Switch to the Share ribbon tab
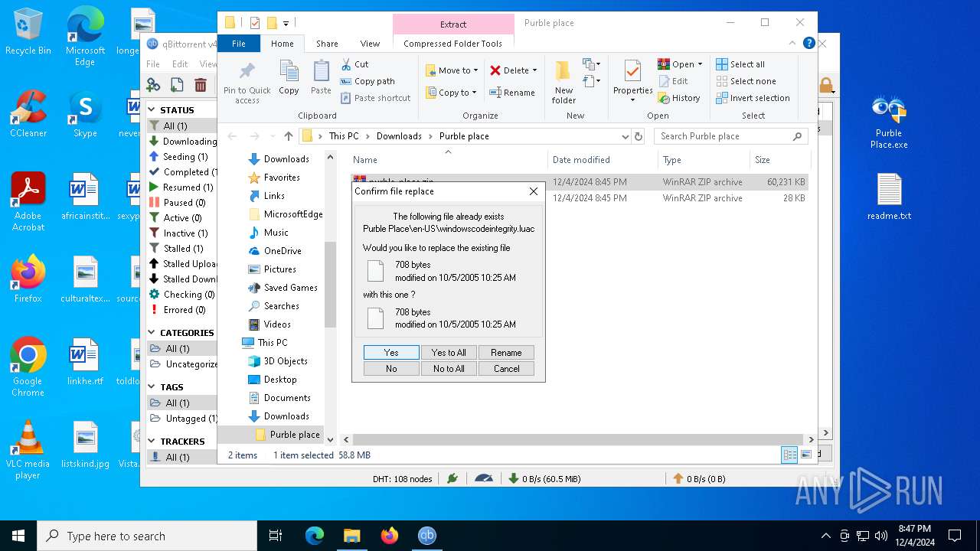 point(327,44)
